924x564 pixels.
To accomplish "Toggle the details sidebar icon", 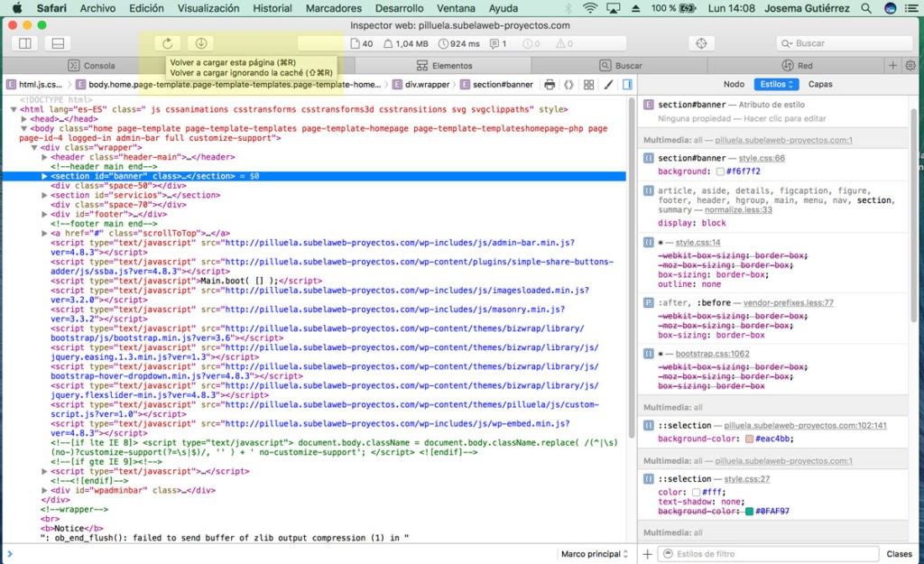I will point(627,85).
